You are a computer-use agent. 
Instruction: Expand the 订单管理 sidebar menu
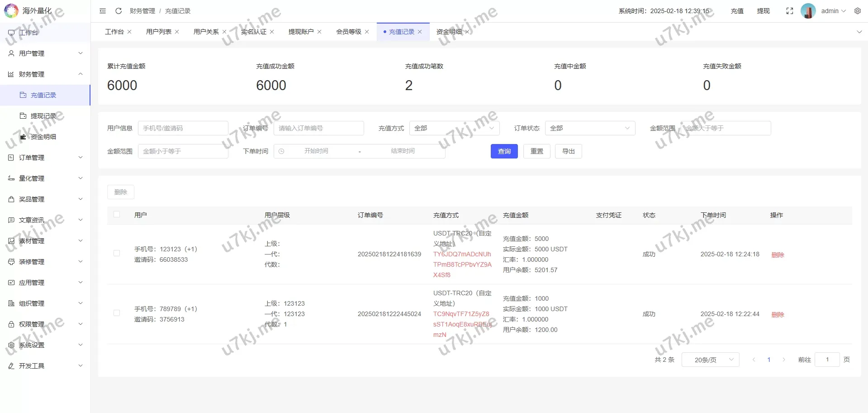45,158
